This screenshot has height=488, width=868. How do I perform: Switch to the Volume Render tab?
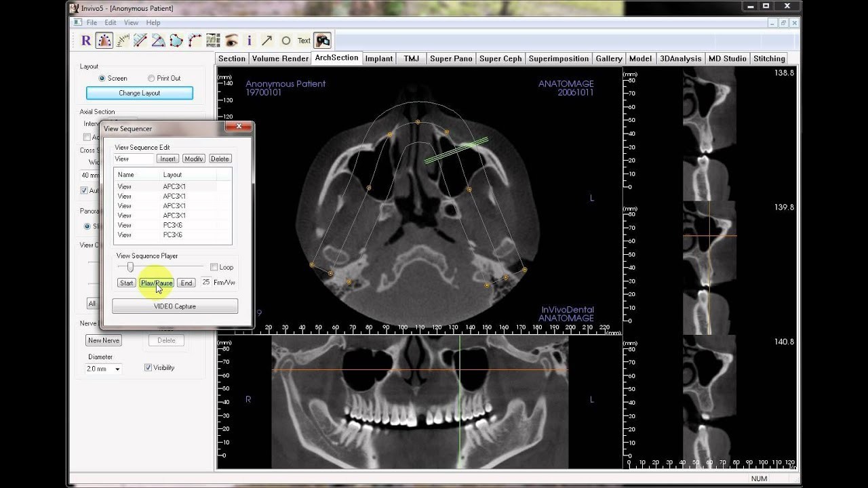280,59
